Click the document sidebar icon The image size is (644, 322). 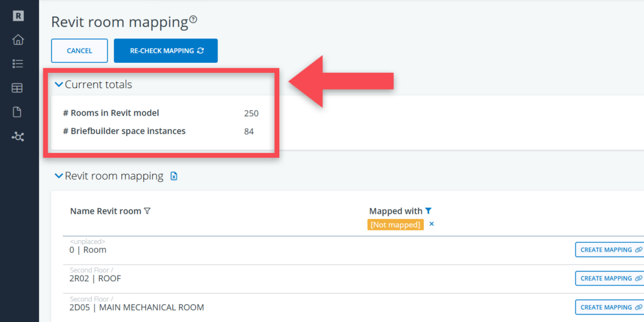pos(18,112)
